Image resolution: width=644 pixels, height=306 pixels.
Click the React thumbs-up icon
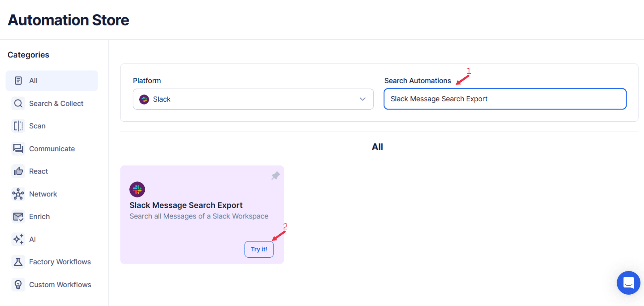click(18, 171)
